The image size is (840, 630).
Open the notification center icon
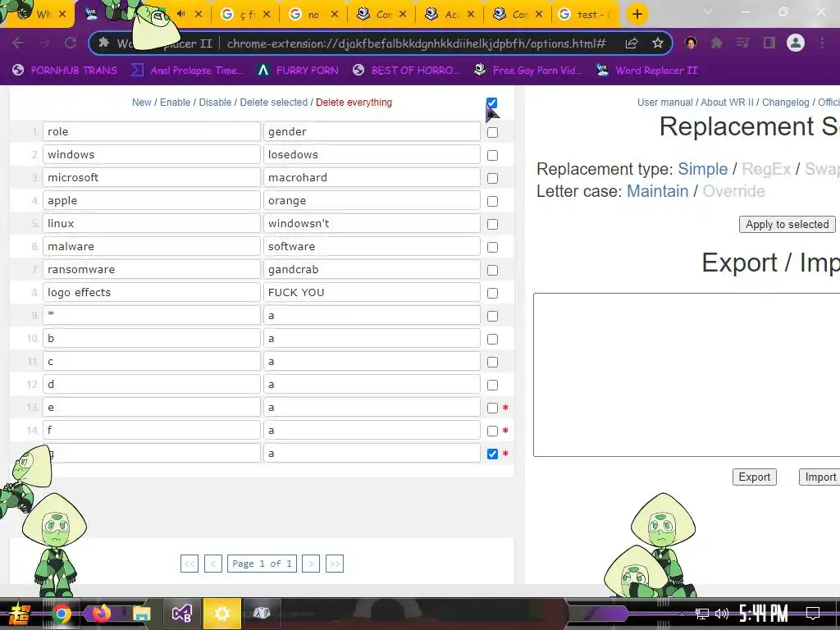click(x=813, y=614)
